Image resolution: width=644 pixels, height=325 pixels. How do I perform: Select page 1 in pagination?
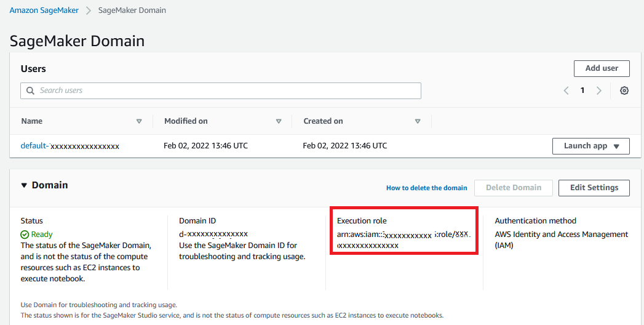pyautogui.click(x=582, y=90)
